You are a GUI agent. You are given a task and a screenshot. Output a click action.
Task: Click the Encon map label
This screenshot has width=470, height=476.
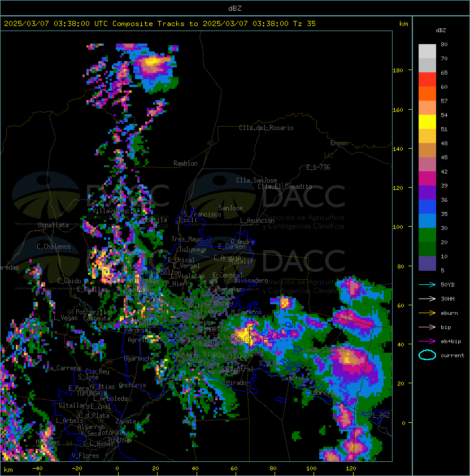(339, 143)
